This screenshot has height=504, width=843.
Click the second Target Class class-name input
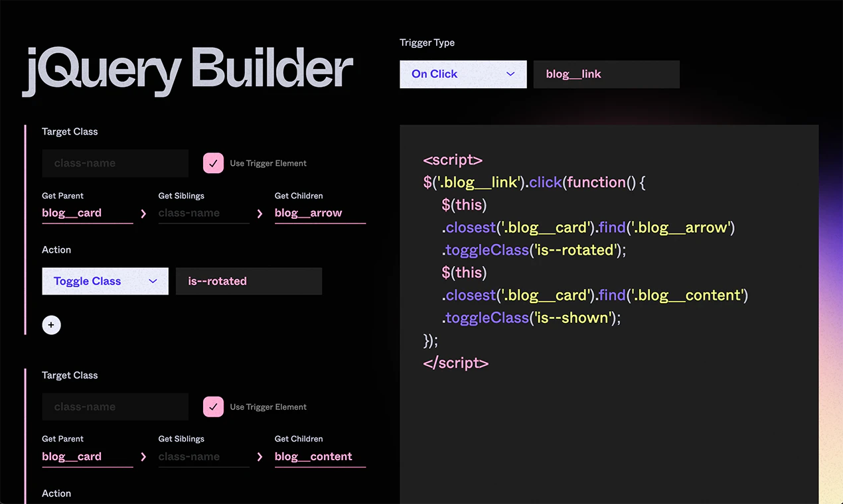coord(115,407)
